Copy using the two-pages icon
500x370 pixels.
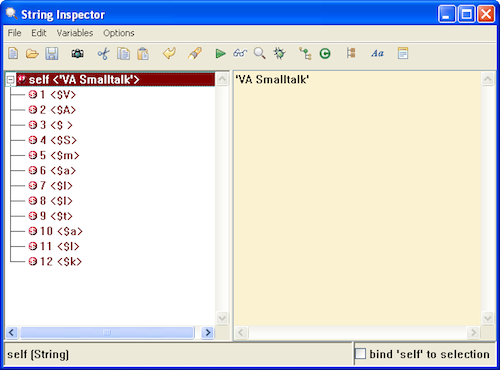coord(123,53)
